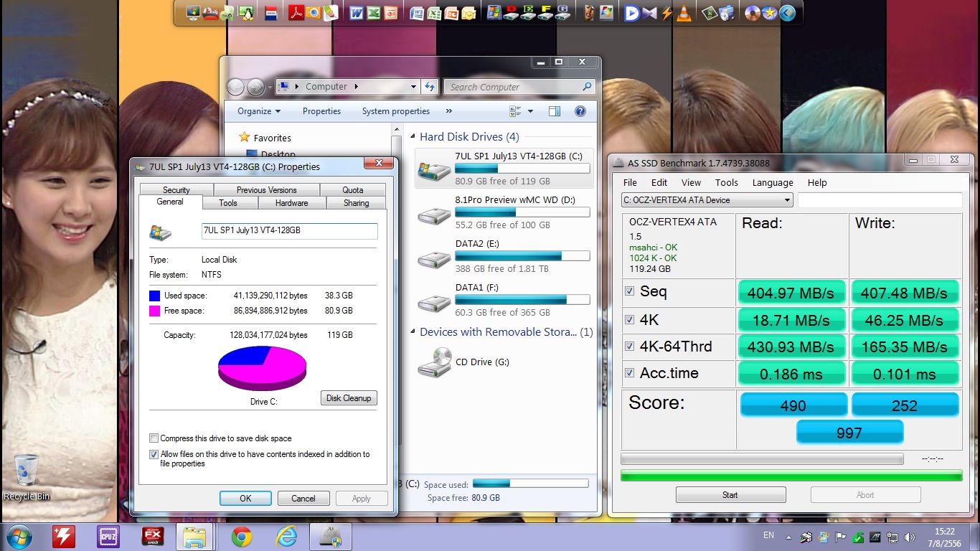This screenshot has height=551, width=980.
Task: Open Internet Explorer from the taskbar
Action: (286, 537)
